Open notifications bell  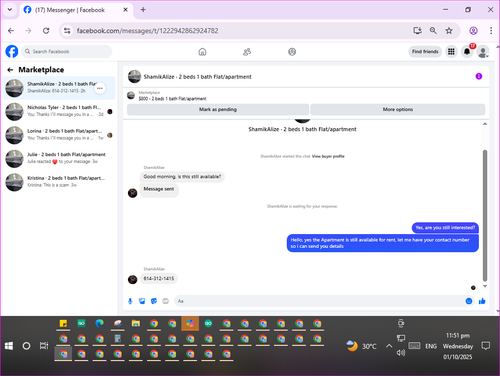467,52
